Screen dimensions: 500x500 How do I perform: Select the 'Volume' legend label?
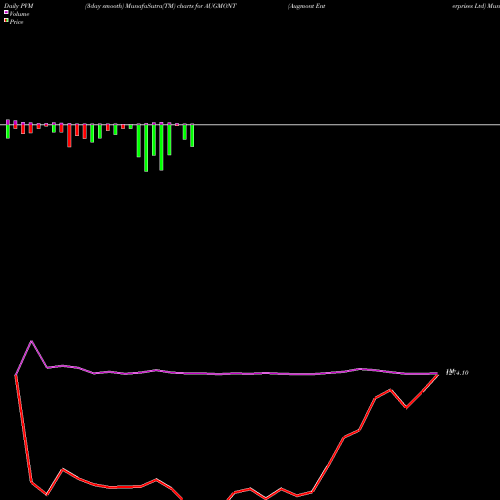click(x=19, y=14)
